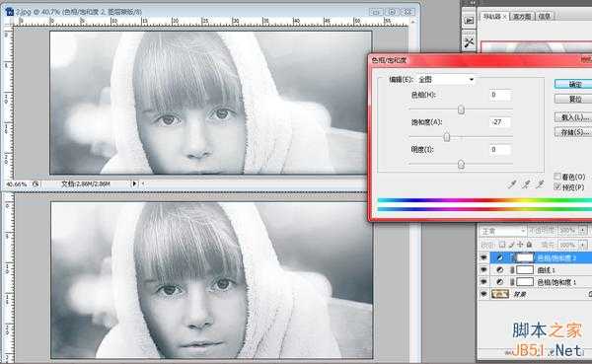Open the 编辑 全图 dropdown
This screenshot has width=592, height=364.
[446, 79]
